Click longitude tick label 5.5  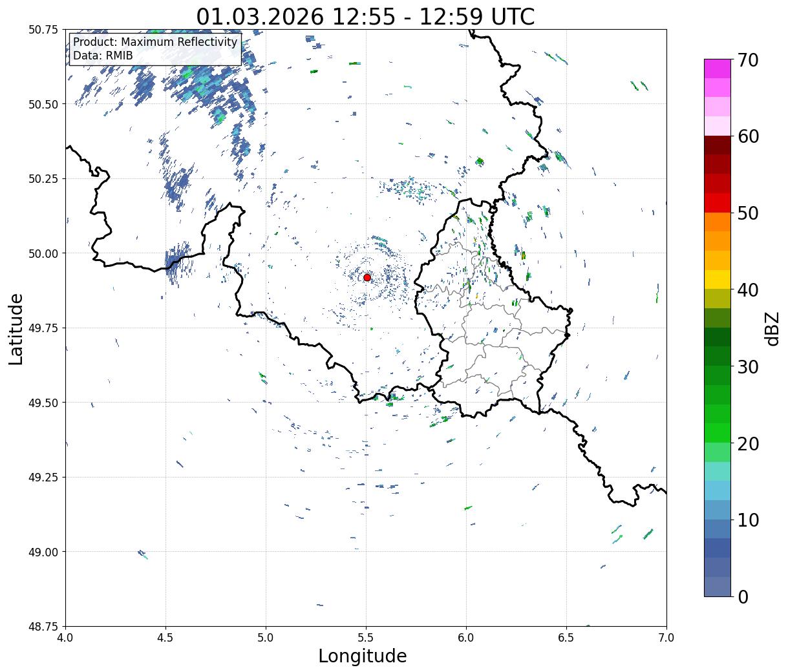(x=366, y=637)
